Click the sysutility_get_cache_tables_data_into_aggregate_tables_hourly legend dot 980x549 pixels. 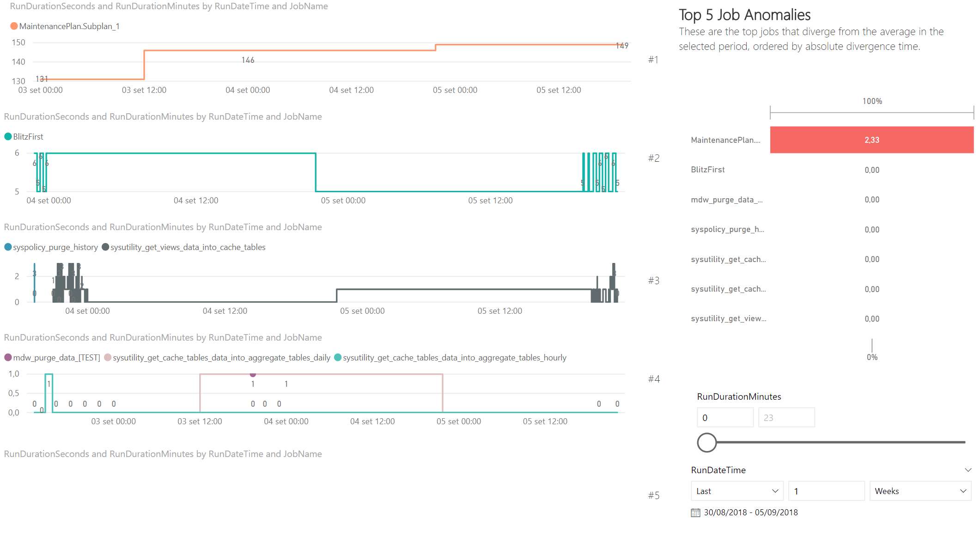click(337, 357)
